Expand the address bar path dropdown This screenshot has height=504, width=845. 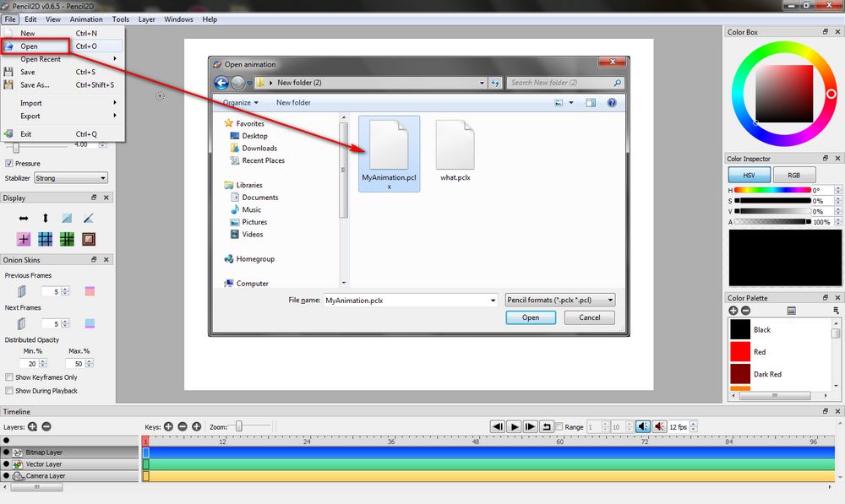(x=482, y=83)
